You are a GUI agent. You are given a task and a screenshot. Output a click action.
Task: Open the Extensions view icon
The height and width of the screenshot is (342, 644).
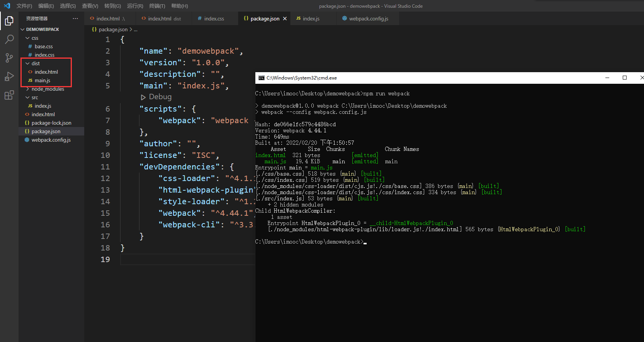(9, 95)
